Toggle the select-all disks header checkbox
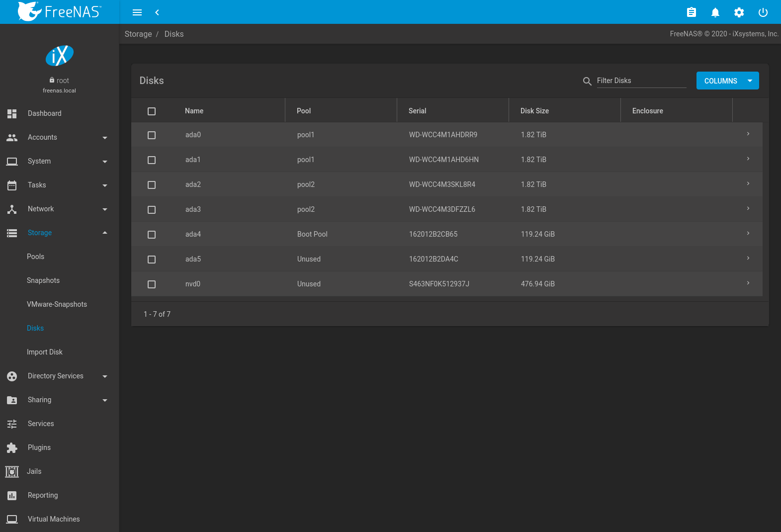Screen dimensions: 781x532 point(152,111)
